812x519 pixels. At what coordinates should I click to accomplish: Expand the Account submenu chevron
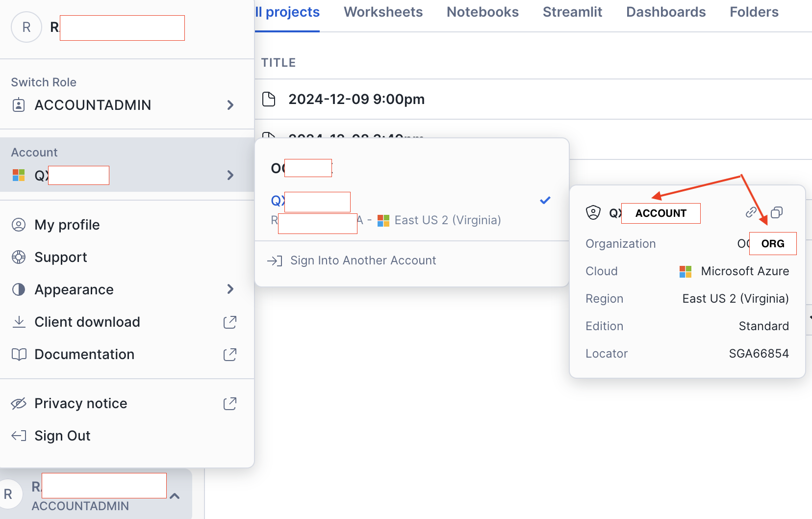(230, 175)
